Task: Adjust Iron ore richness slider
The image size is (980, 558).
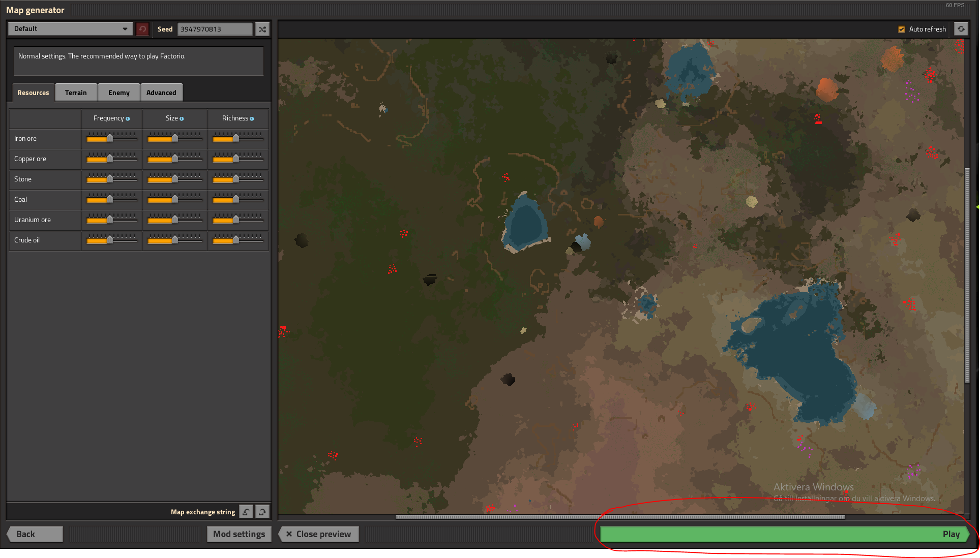Action: [x=237, y=138]
